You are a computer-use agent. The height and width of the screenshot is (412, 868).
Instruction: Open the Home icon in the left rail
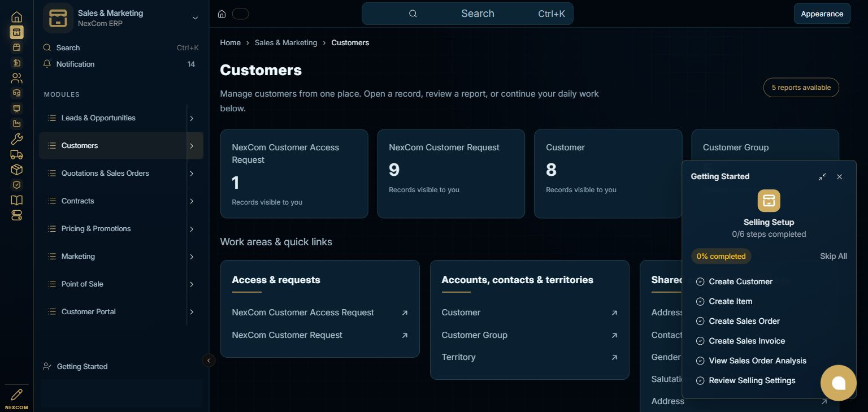[x=17, y=17]
